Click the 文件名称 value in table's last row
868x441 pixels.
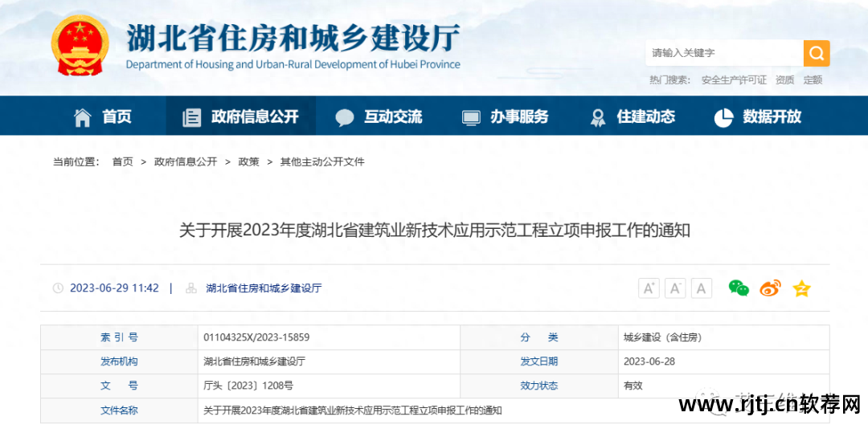pyautogui.click(x=353, y=410)
